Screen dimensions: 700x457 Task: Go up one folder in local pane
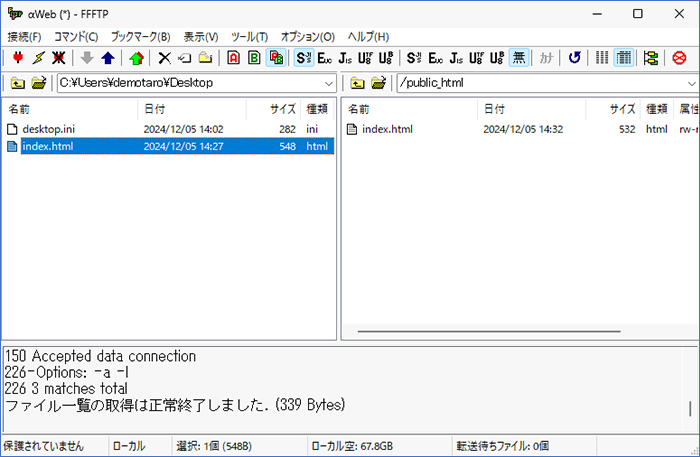17,83
